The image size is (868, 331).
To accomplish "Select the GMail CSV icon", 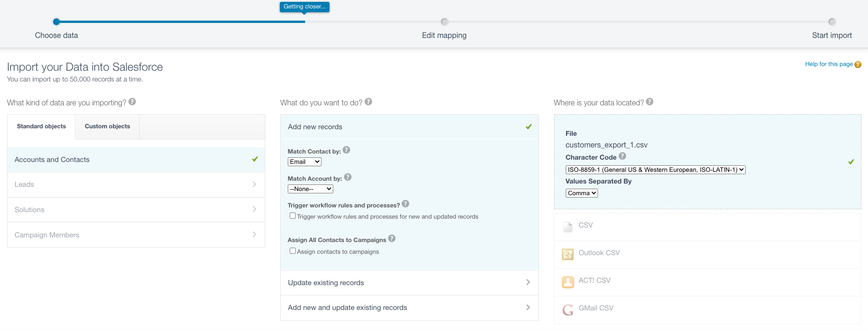I will 568,309.
